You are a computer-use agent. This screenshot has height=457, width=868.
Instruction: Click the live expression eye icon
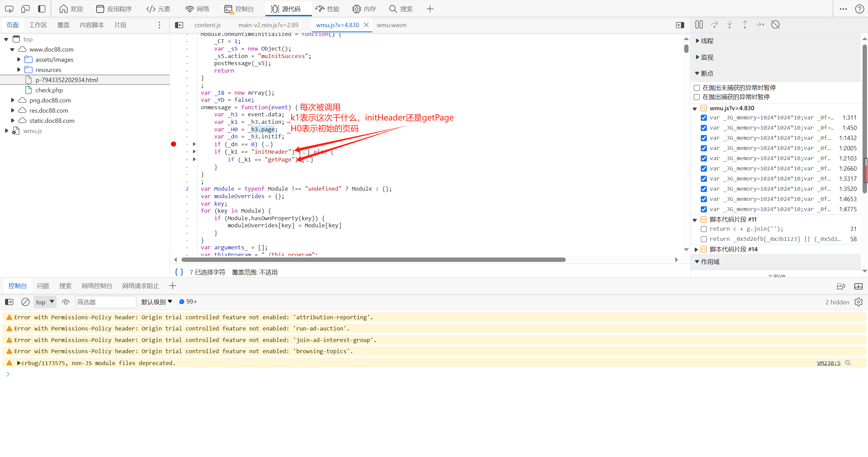(x=66, y=302)
